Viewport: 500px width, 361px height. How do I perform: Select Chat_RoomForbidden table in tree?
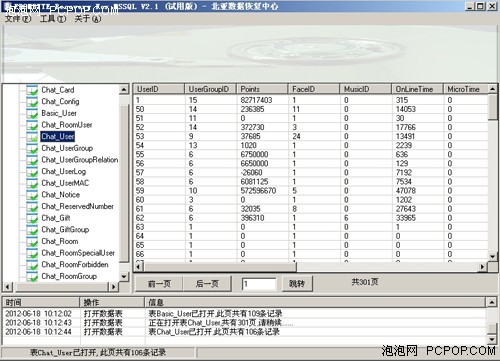click(x=75, y=265)
